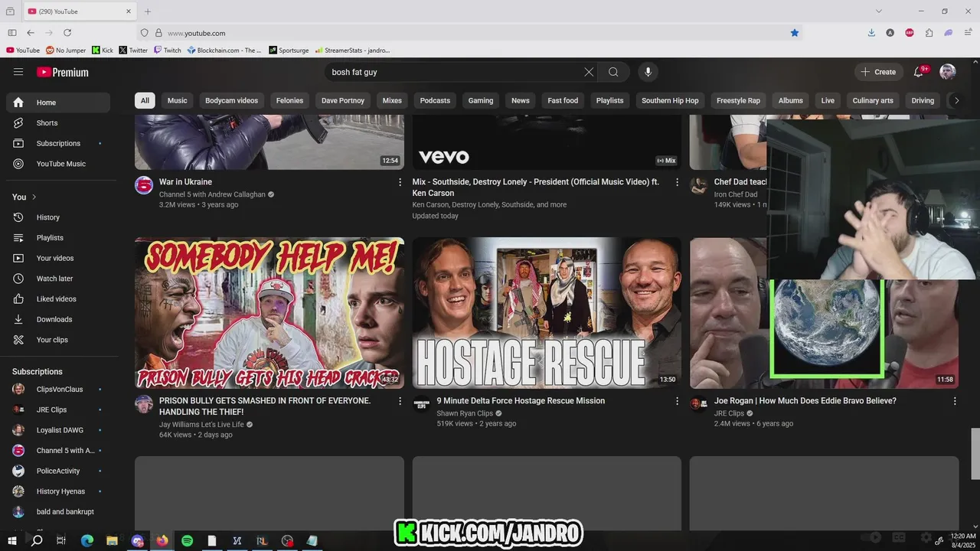980x551 pixels.
Task: Open more options for Hostage Rescue video
Action: click(677, 401)
